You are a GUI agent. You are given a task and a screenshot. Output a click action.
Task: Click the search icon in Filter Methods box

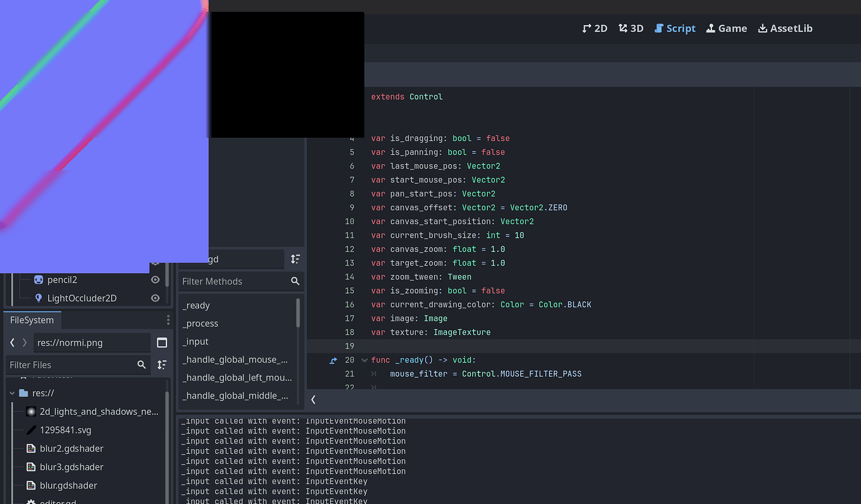coord(295,281)
